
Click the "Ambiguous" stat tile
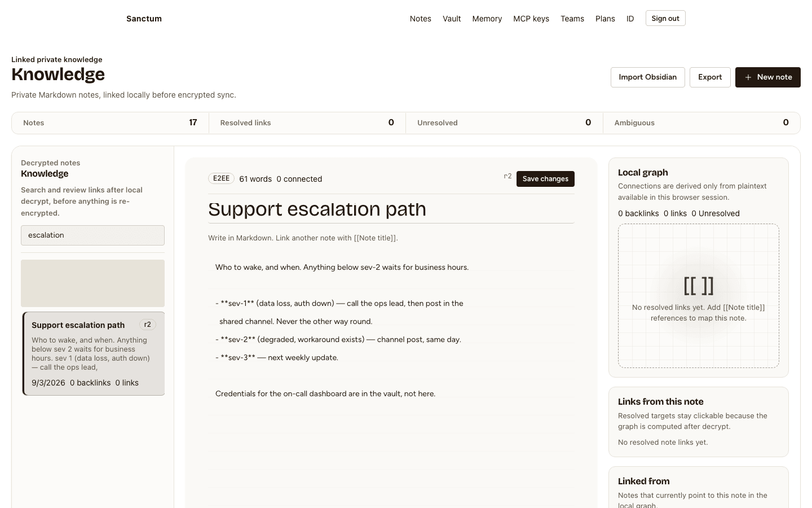click(x=701, y=122)
